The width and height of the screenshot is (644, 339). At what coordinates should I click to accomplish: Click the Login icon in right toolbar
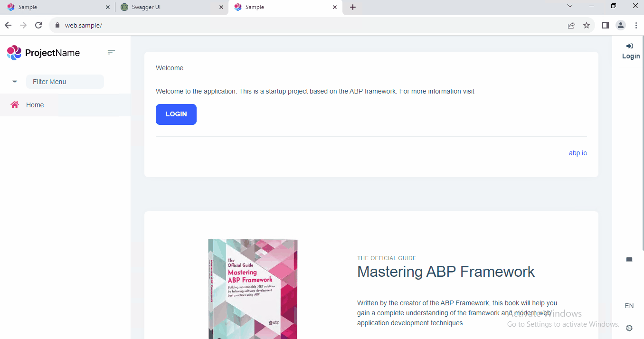[x=630, y=46]
